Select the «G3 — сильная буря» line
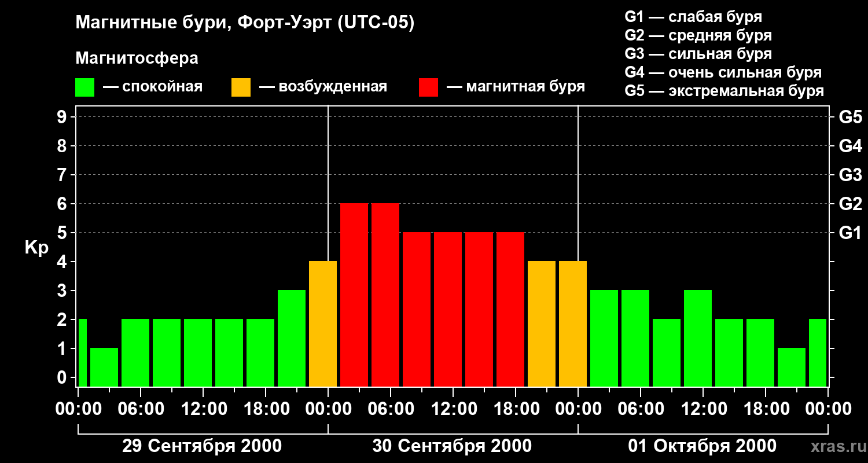The height and width of the screenshot is (463, 868). pyautogui.click(x=698, y=54)
